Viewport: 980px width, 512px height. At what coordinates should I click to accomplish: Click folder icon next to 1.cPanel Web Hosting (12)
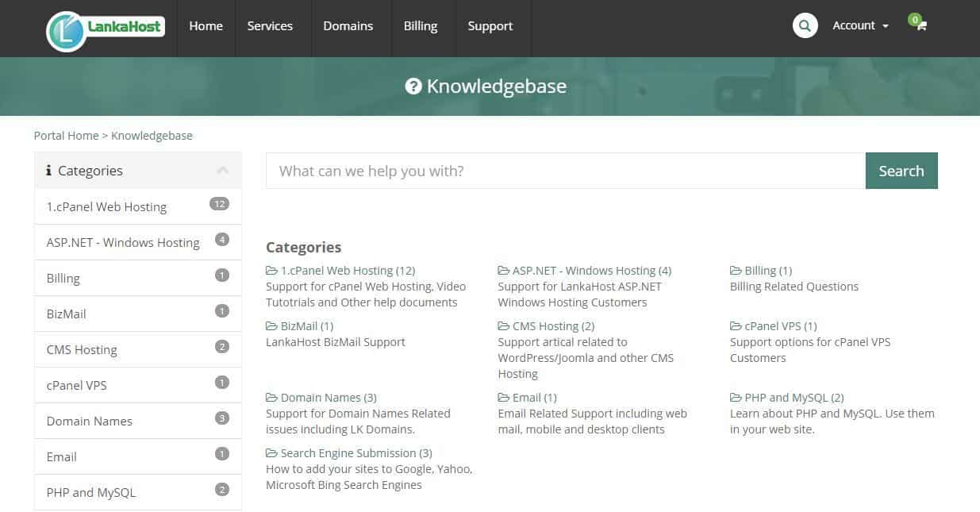(271, 271)
